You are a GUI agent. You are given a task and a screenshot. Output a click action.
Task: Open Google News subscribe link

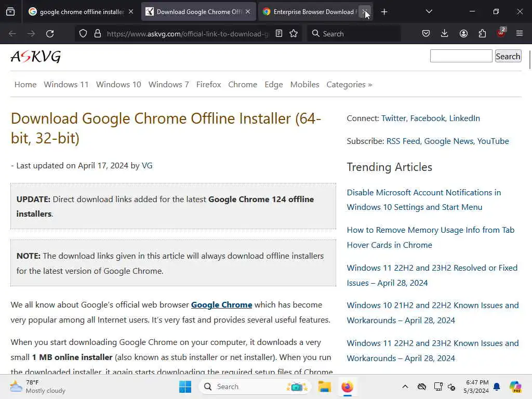click(448, 141)
